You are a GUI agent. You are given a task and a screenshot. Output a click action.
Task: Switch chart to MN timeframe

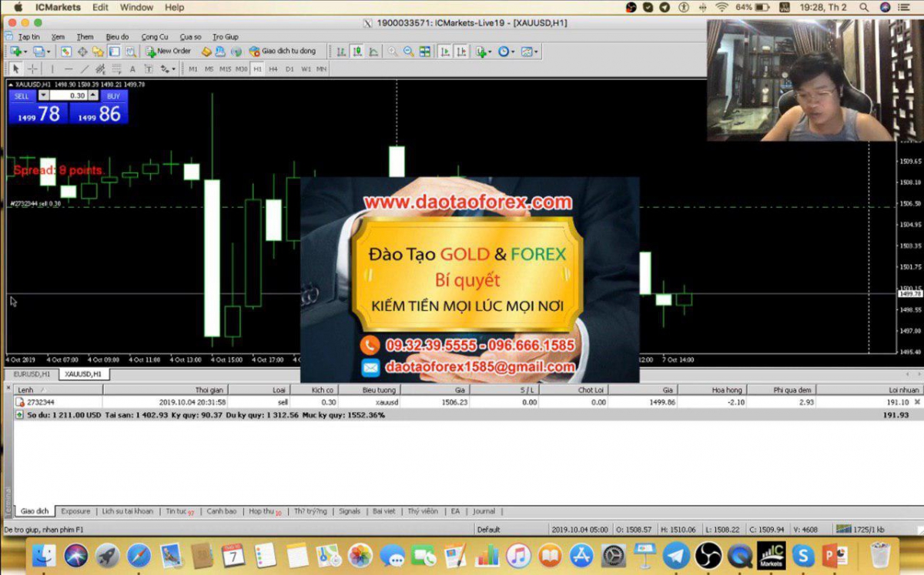pyautogui.click(x=321, y=69)
